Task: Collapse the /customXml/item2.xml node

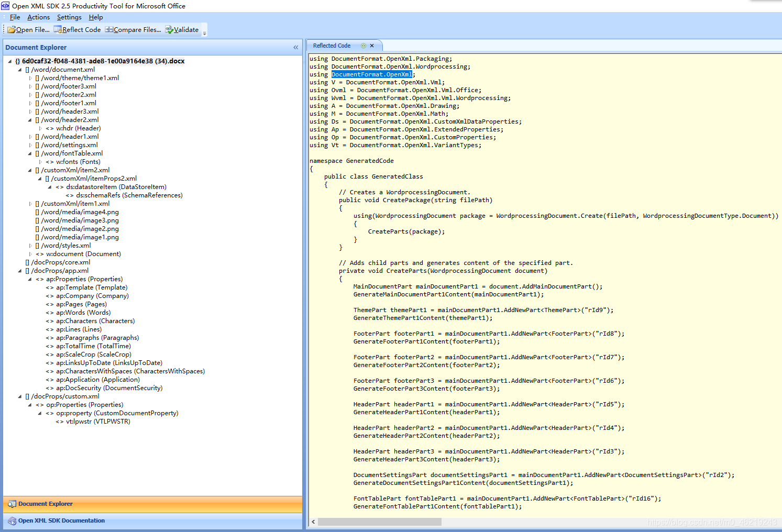Action: [x=30, y=170]
